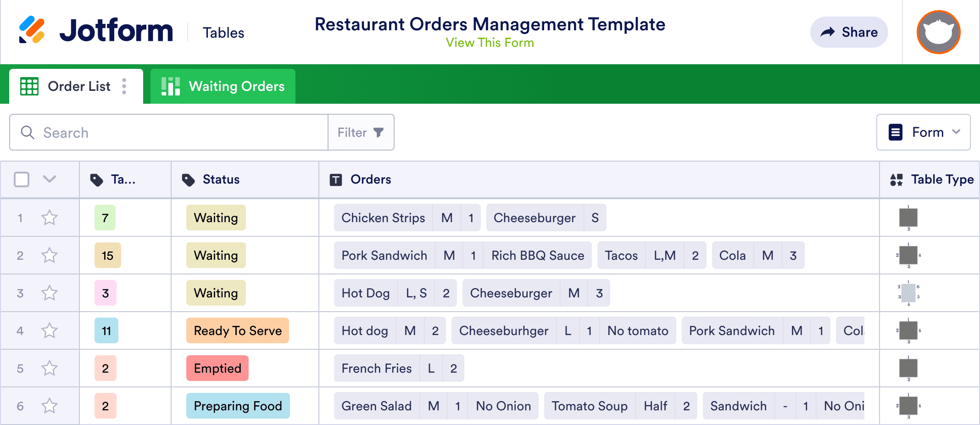Click the Filter funnel icon
Image resolution: width=980 pixels, height=425 pixels.
(x=379, y=133)
